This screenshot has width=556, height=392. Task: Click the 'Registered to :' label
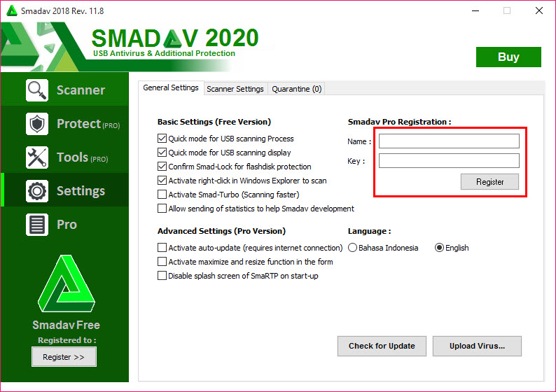67,340
